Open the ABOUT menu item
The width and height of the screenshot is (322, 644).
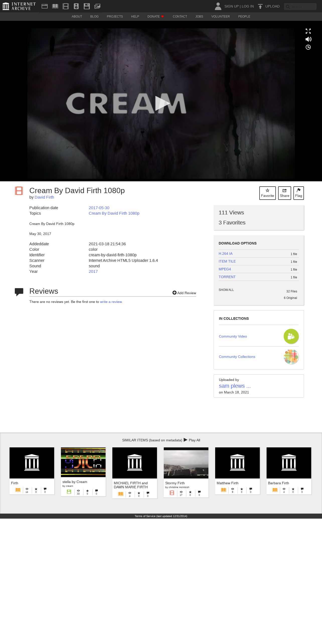click(x=77, y=17)
